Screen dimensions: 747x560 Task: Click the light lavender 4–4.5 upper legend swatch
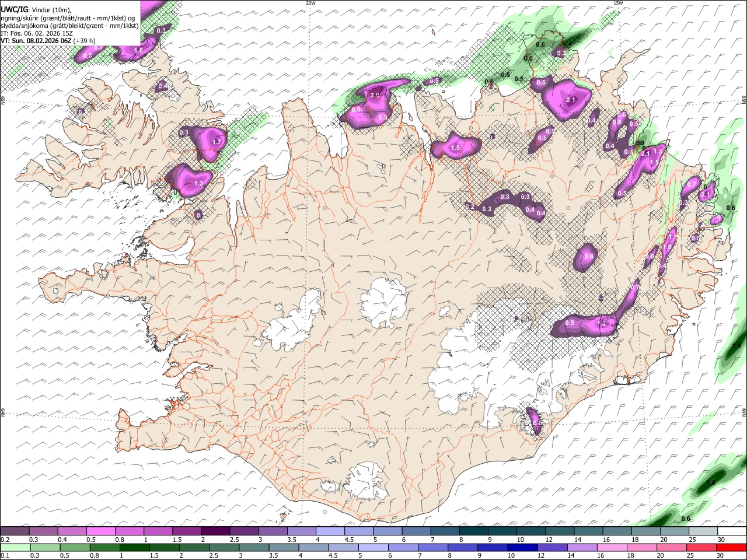click(x=330, y=531)
